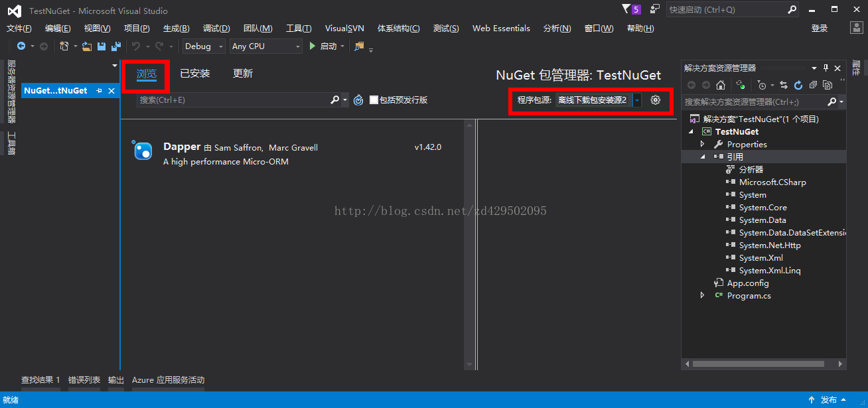Click the 启动 start button label

pos(328,46)
